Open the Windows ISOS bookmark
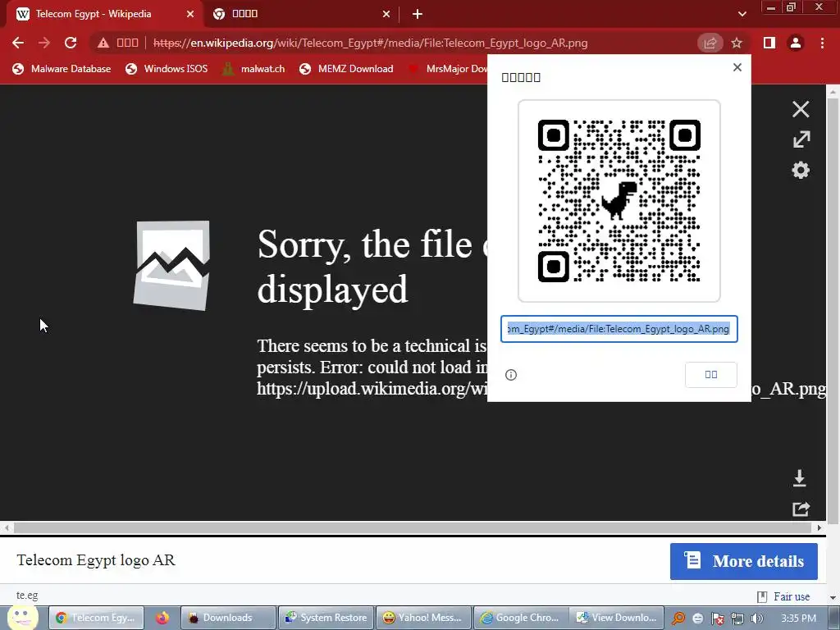 tap(167, 69)
